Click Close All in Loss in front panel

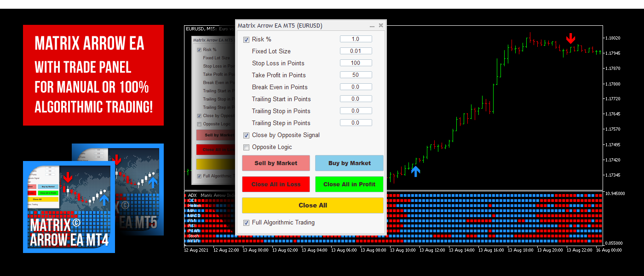click(276, 184)
